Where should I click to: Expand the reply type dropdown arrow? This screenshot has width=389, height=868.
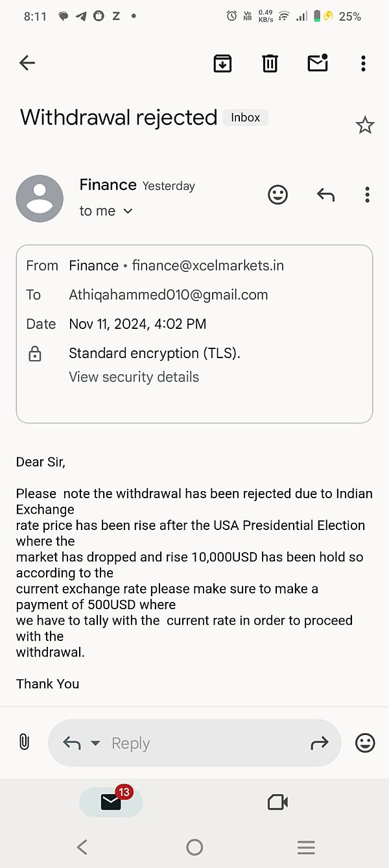coord(95,743)
